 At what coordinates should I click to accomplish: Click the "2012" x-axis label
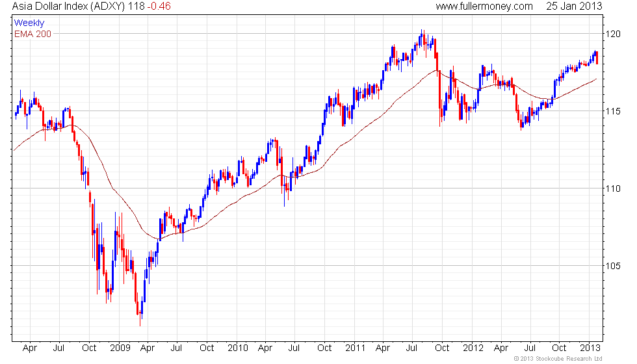(473, 348)
